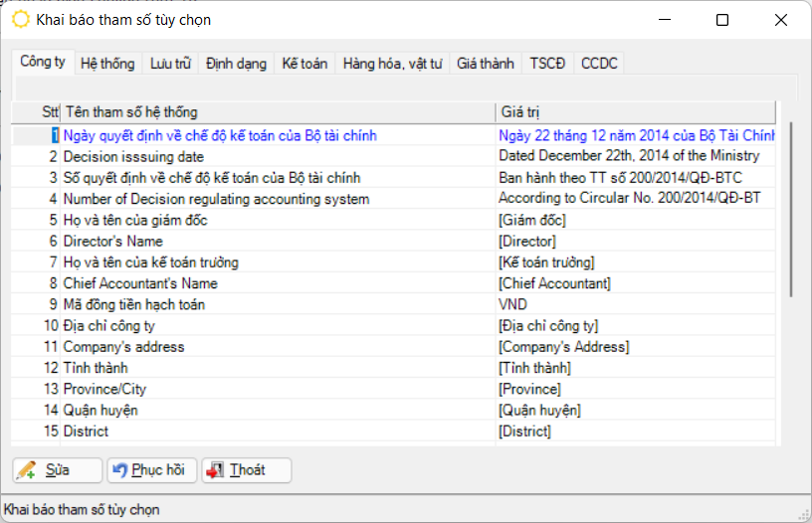This screenshot has height=523, width=812.
Task: Switch to the Giá thành tab
Action: tap(486, 64)
